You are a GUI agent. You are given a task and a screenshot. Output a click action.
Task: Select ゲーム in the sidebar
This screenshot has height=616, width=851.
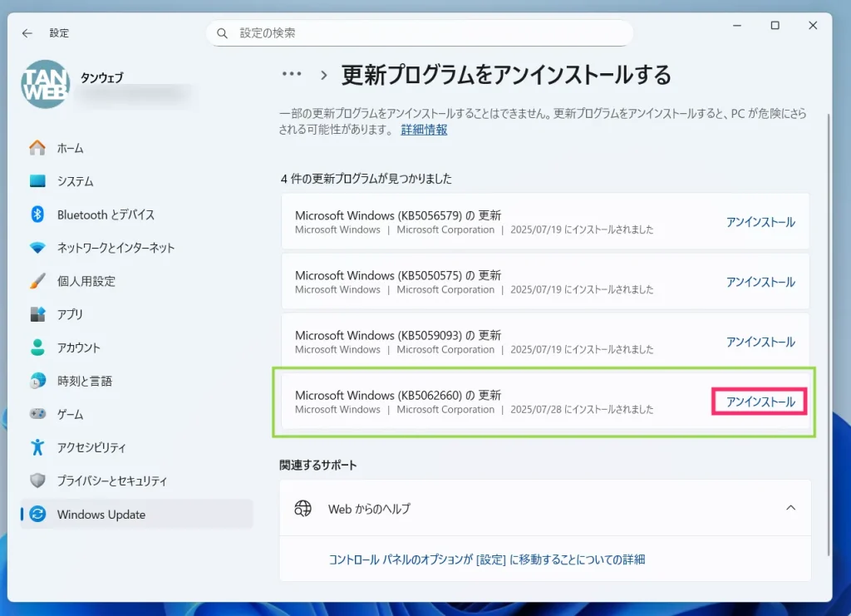click(137, 414)
